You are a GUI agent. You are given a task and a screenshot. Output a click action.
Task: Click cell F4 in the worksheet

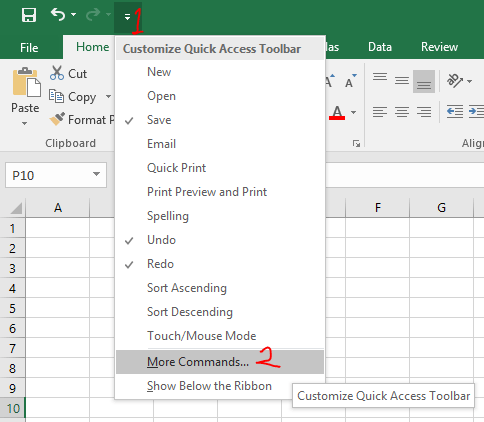(378, 288)
